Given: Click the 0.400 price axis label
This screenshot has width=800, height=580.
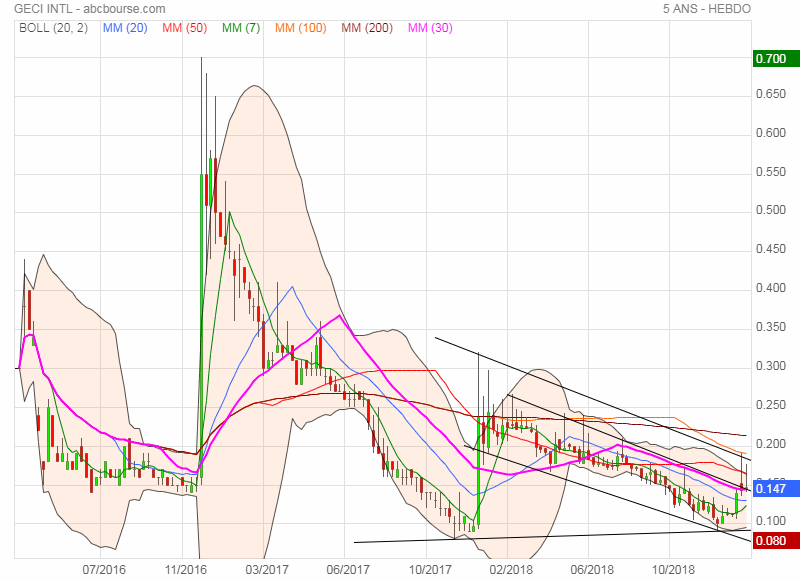Looking at the screenshot, I should (x=771, y=288).
